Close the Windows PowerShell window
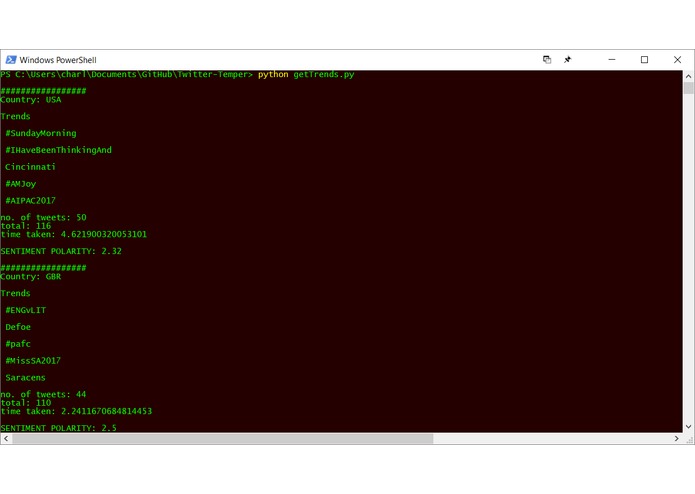Screen dimensions: 695x494 [x=677, y=60]
